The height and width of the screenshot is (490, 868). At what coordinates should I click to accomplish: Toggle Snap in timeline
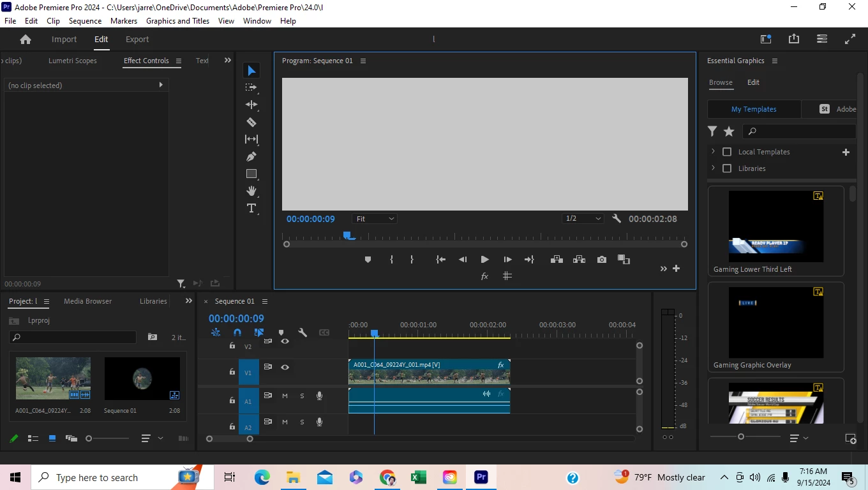(237, 332)
